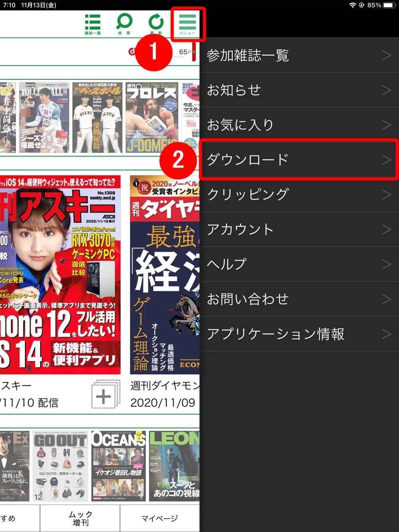Viewport: 399px width, 532px height.
Task: Open お気に入り menu item
Action: click(299, 125)
